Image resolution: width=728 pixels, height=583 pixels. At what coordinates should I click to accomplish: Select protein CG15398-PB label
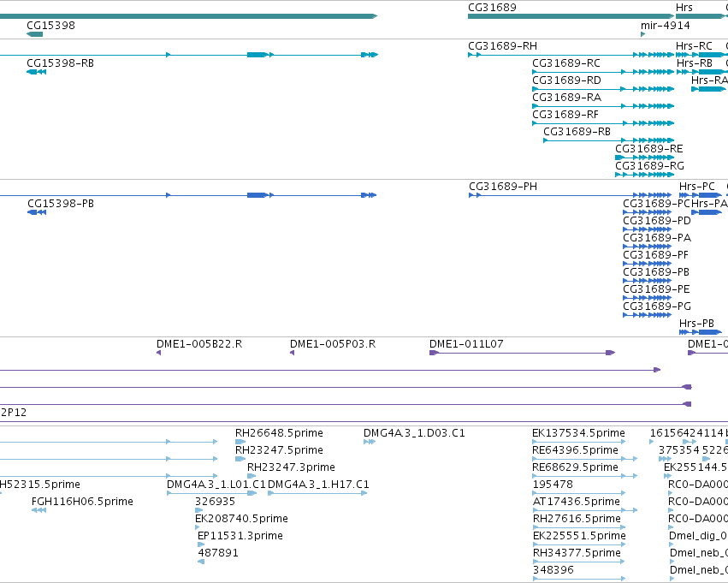(61, 204)
